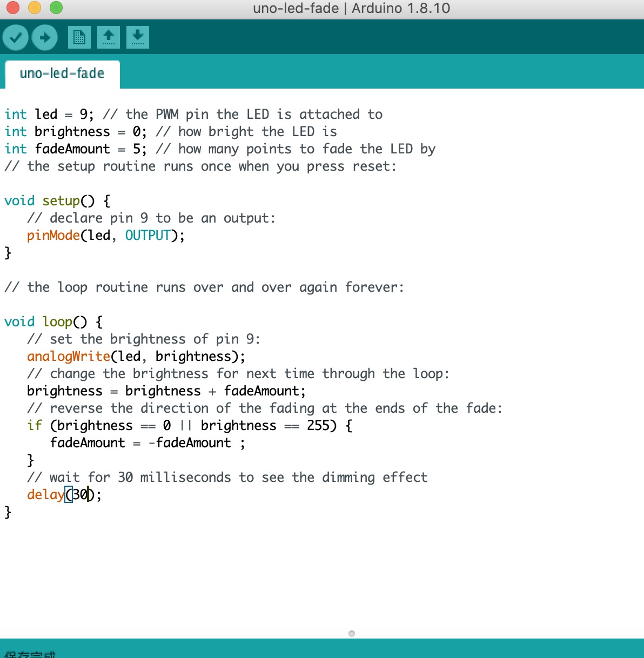Select the uno-led-fade tab
The image size is (644, 658).
coord(62,73)
